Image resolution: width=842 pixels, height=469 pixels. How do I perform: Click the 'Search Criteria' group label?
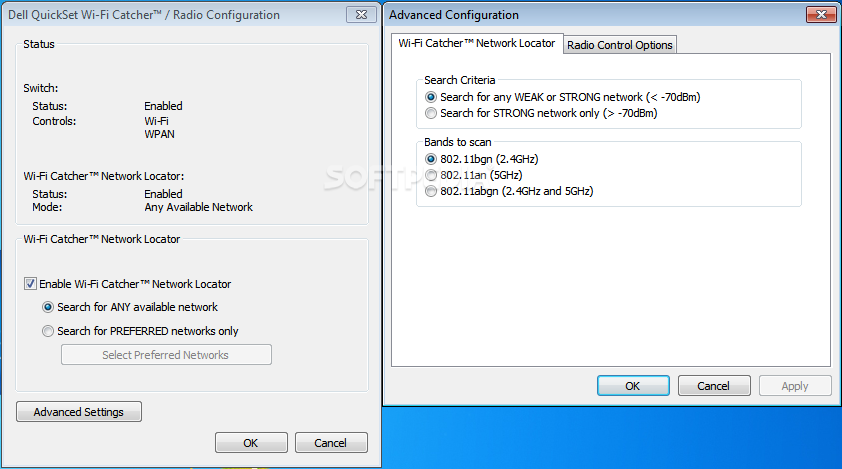(x=460, y=80)
